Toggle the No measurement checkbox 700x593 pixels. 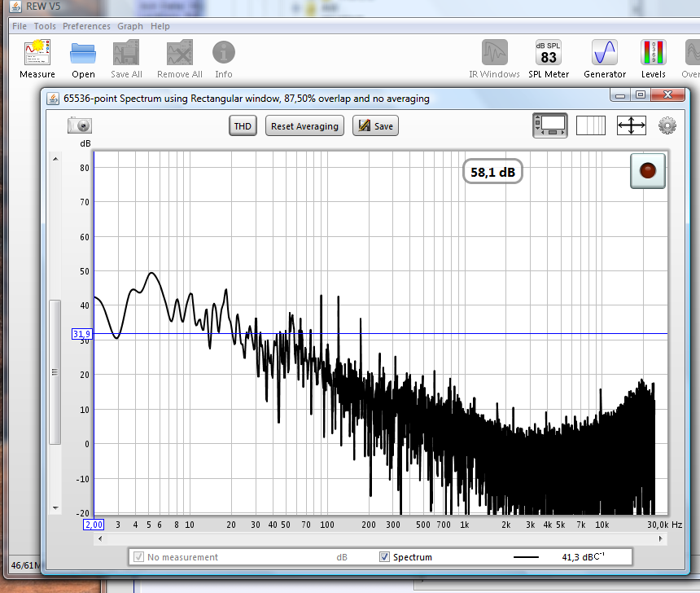[139, 557]
